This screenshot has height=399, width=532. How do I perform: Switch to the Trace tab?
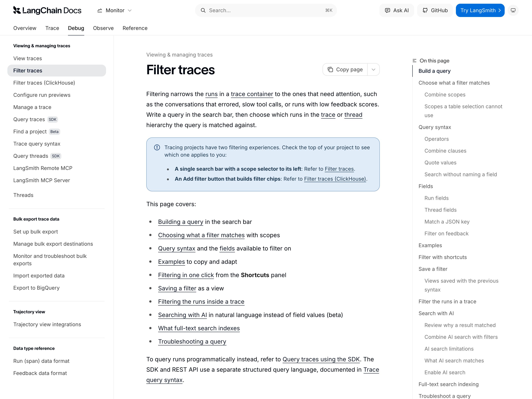click(x=52, y=28)
